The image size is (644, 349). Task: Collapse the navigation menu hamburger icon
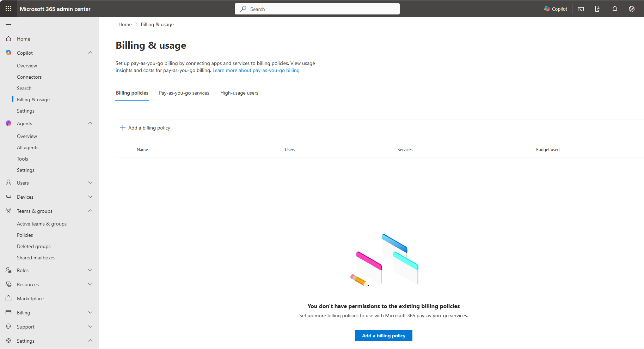[x=8, y=24]
